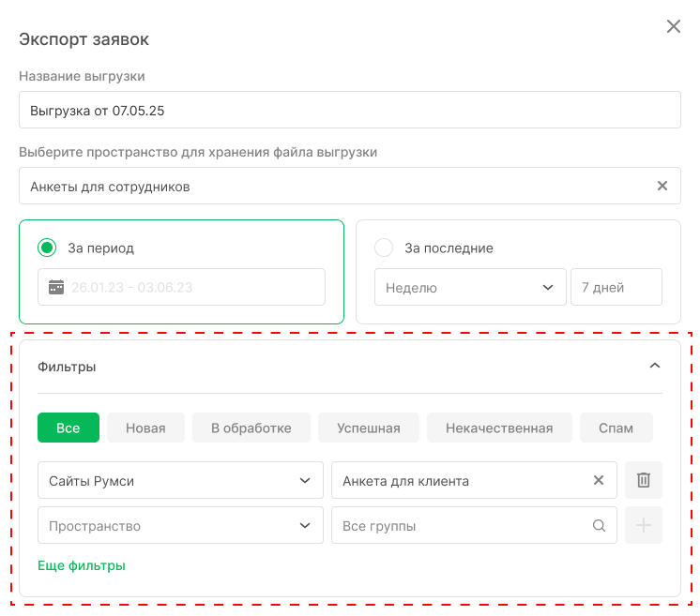Click the Название выгрузки input field

pos(349,110)
